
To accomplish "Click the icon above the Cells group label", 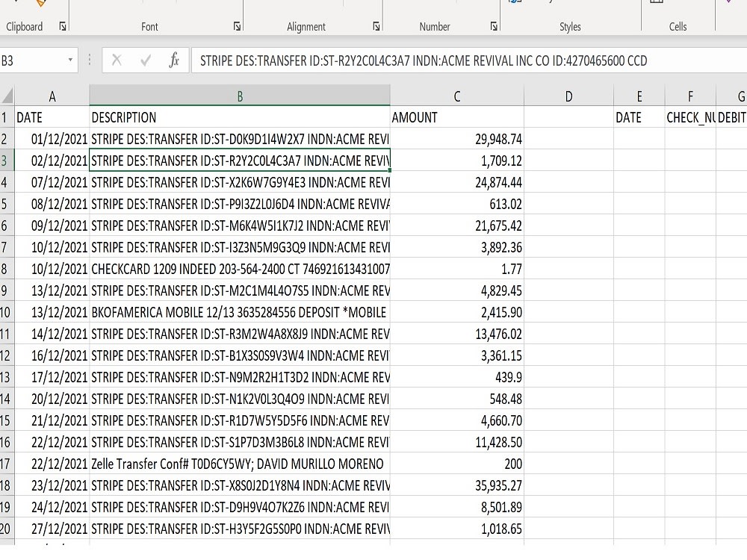I will click(x=658, y=4).
